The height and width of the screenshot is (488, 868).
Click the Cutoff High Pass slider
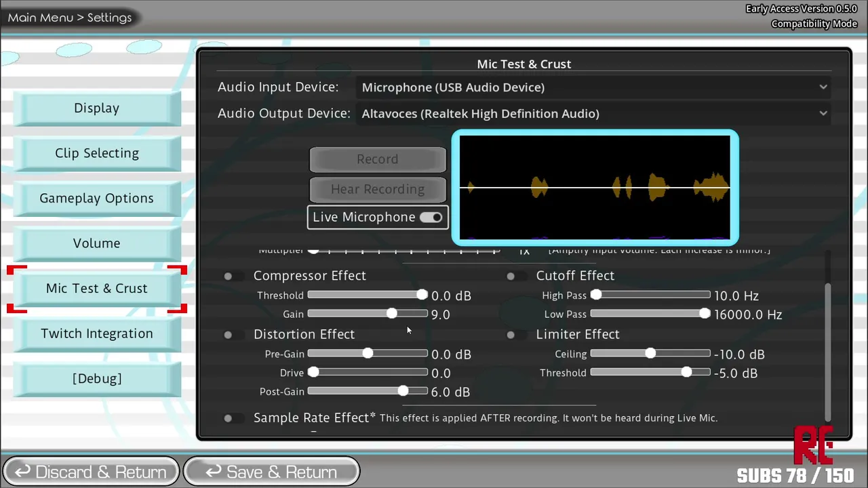[x=650, y=295]
